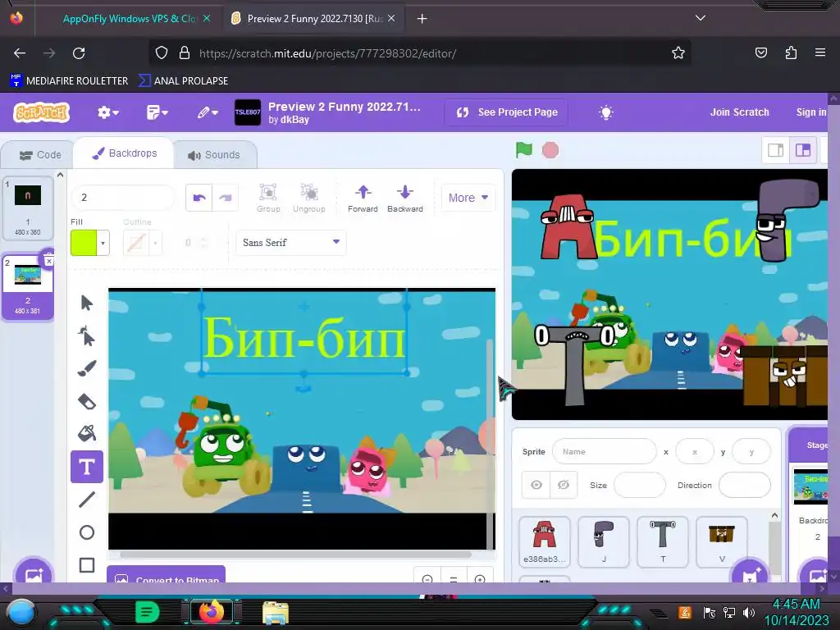Select the Circle tool
The height and width of the screenshot is (630, 840).
click(87, 532)
